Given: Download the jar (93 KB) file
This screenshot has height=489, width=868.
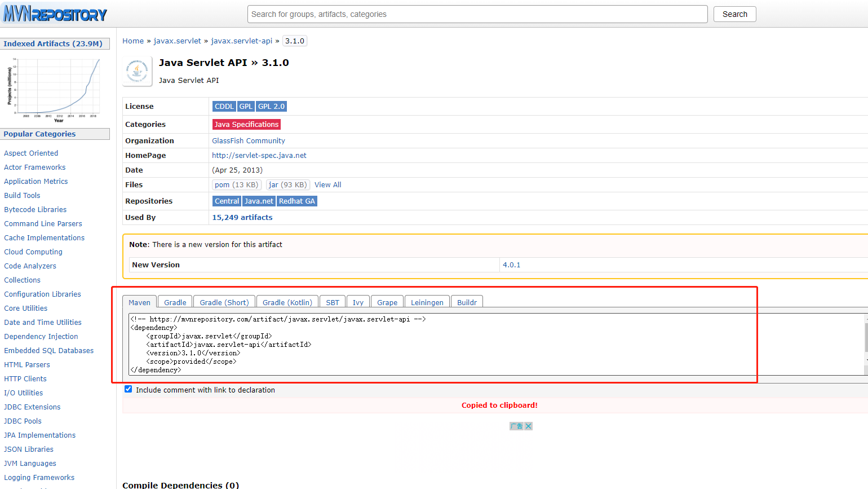Looking at the screenshot, I should point(288,184).
